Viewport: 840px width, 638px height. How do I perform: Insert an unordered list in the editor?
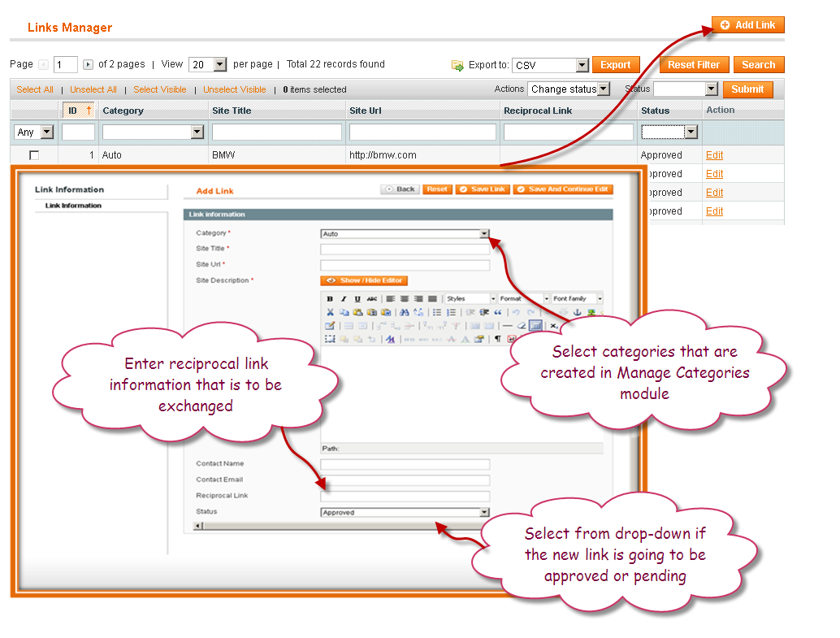coord(438,313)
